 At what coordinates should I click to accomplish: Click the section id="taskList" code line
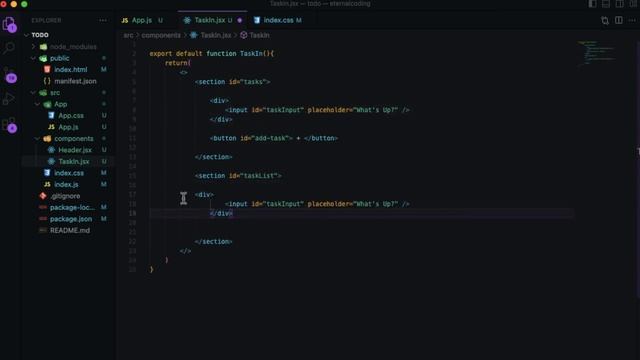pyautogui.click(x=238, y=176)
